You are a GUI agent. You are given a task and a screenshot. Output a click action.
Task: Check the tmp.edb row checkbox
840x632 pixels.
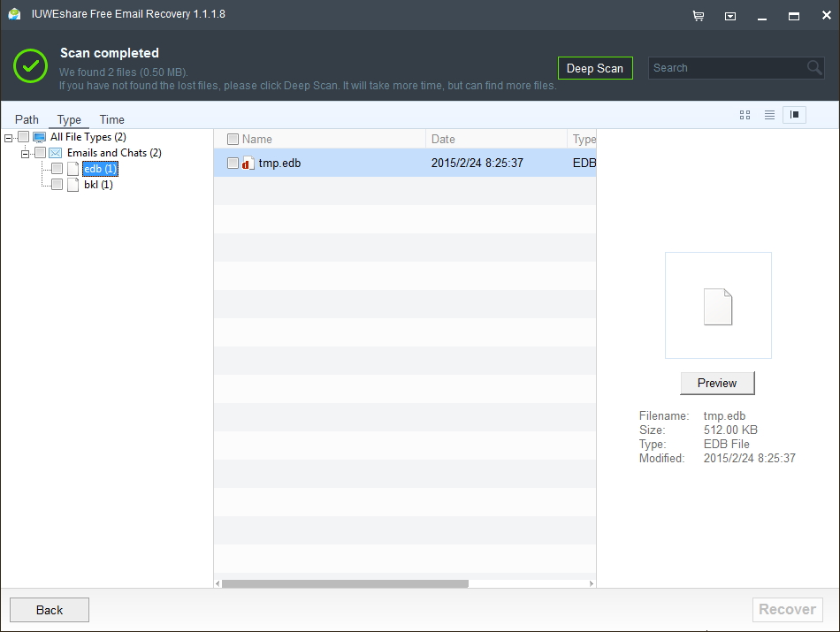[x=233, y=163]
